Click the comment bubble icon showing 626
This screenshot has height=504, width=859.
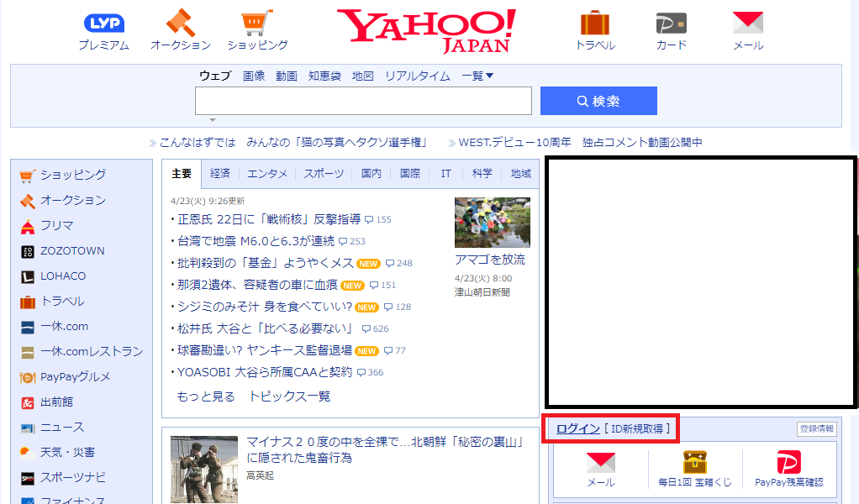coord(366,329)
